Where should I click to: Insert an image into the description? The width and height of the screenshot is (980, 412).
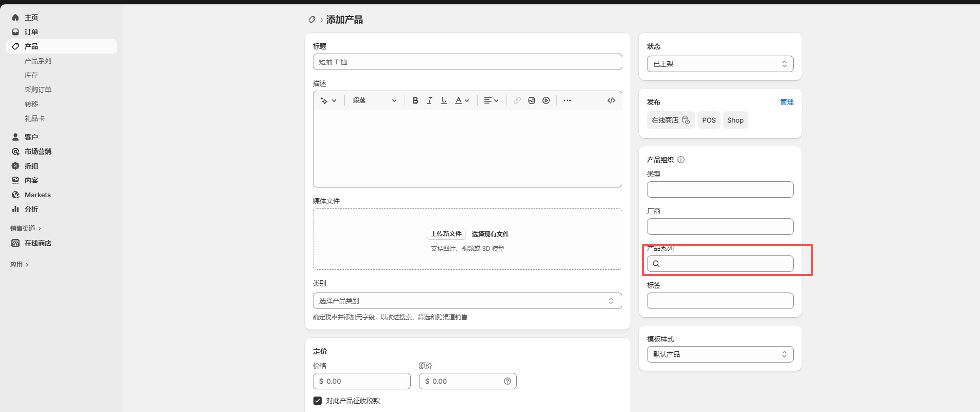pyautogui.click(x=532, y=100)
